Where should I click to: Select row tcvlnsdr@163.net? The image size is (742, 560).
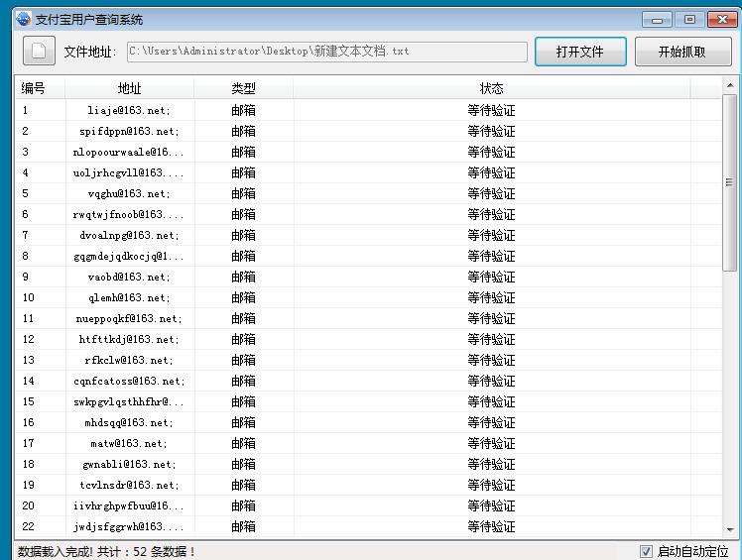[x=369, y=485]
